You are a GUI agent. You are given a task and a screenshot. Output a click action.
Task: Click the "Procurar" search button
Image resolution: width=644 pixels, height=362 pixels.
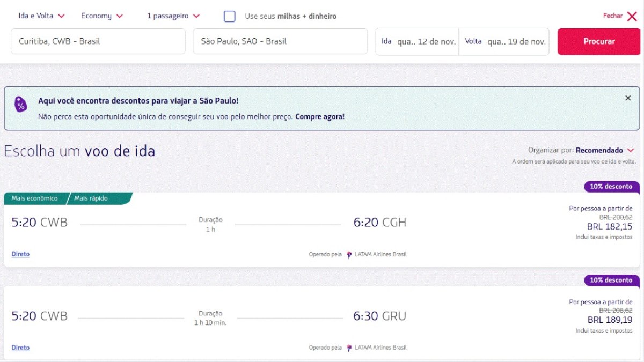point(599,41)
